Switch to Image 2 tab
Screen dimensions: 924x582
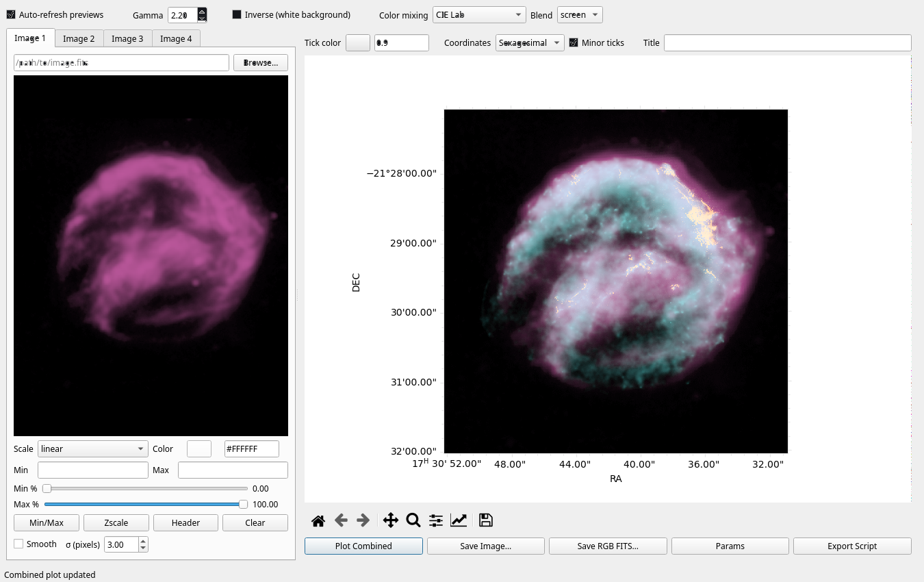point(79,38)
